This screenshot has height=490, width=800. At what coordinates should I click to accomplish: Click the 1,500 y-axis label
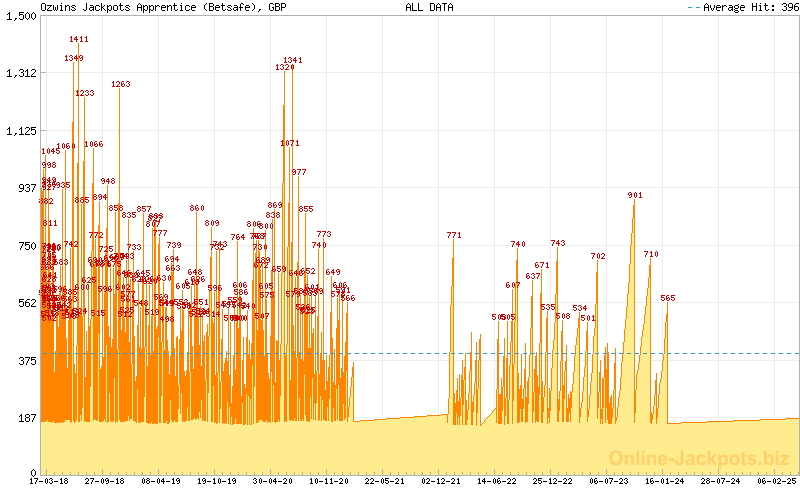[x=20, y=17]
